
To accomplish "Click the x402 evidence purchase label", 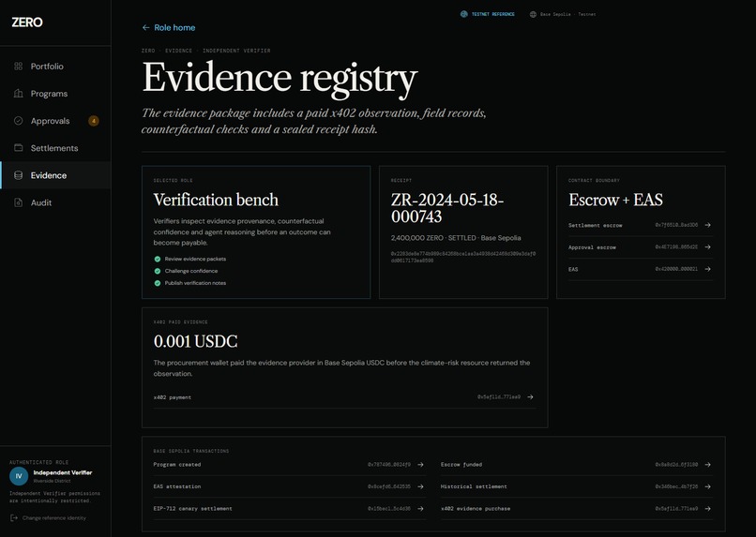I will pyautogui.click(x=476, y=509).
